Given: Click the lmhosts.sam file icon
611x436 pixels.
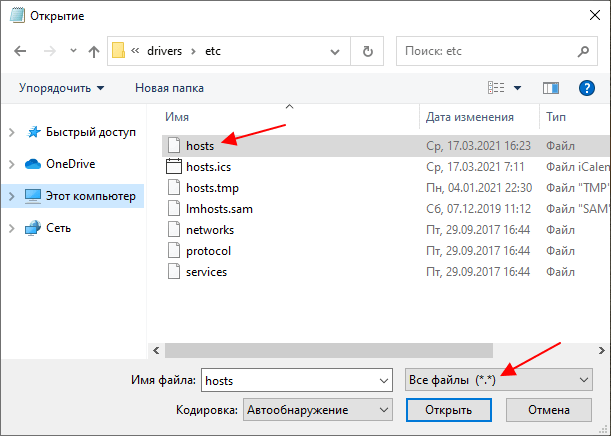Looking at the screenshot, I should pyautogui.click(x=174, y=208).
